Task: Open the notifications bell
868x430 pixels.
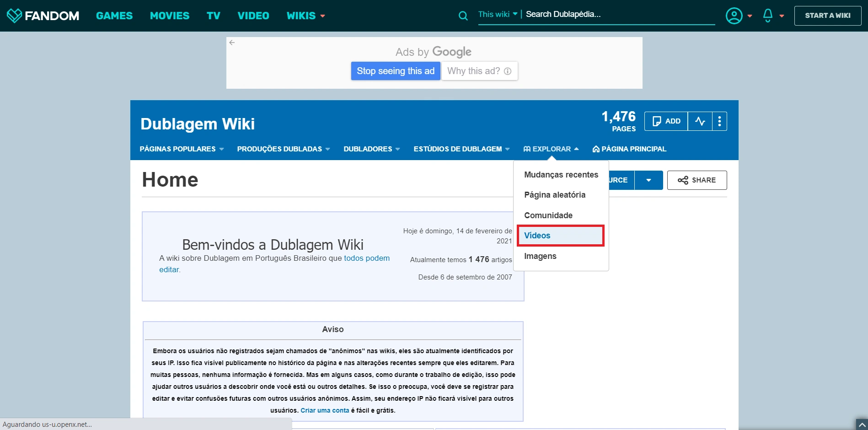Action: point(768,16)
